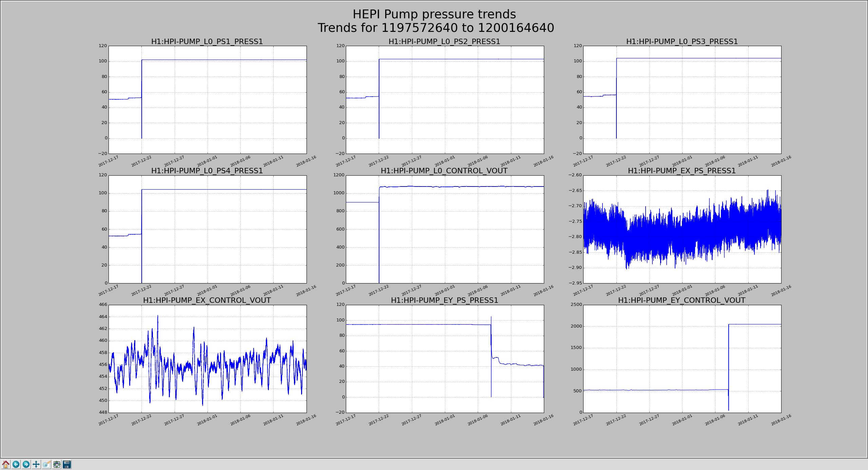Select the Zoom to rectangle tool

tap(46, 464)
